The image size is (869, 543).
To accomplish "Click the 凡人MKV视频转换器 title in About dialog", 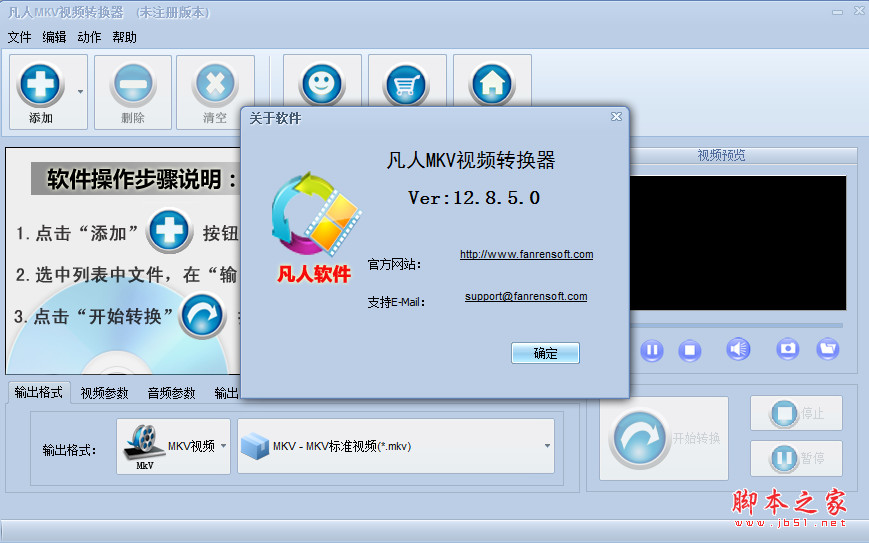I will [x=471, y=160].
